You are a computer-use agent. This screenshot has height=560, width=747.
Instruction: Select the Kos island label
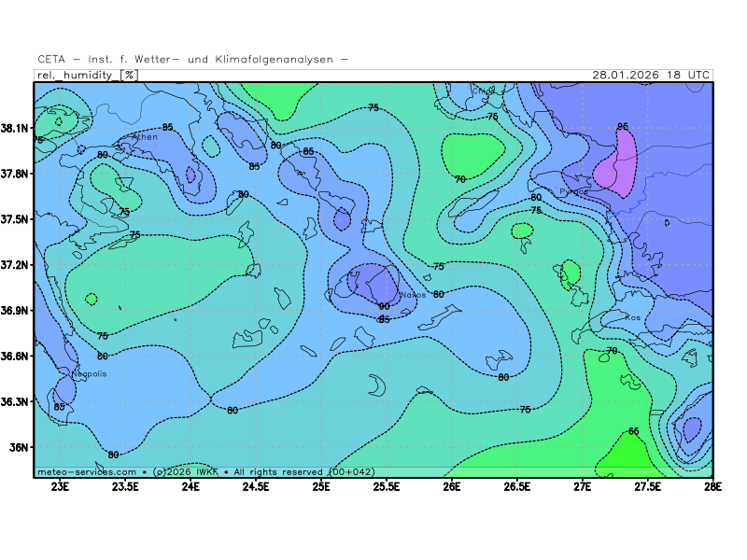(633, 317)
